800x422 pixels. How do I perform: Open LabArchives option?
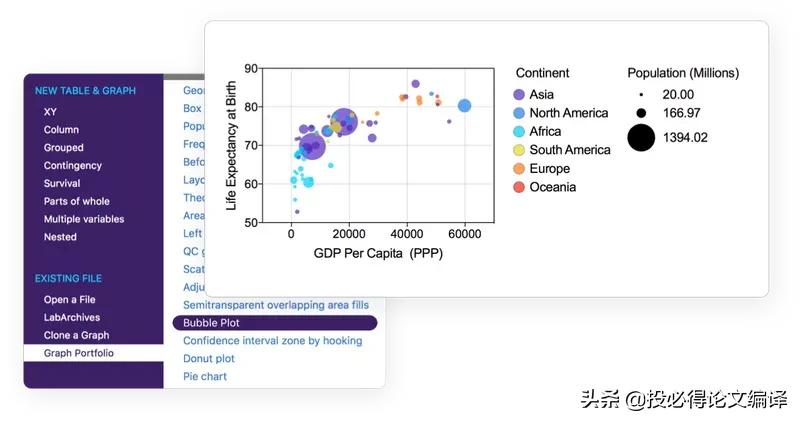pos(71,318)
